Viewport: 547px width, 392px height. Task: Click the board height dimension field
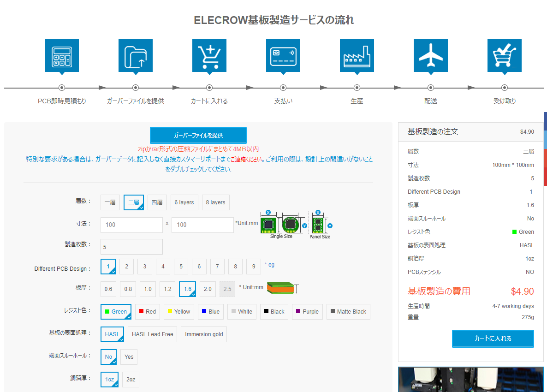point(202,225)
